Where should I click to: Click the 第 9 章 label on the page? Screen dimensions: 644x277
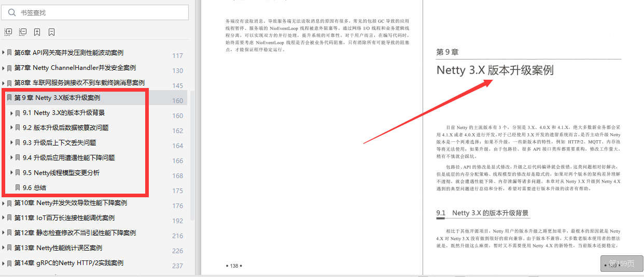pos(447,52)
